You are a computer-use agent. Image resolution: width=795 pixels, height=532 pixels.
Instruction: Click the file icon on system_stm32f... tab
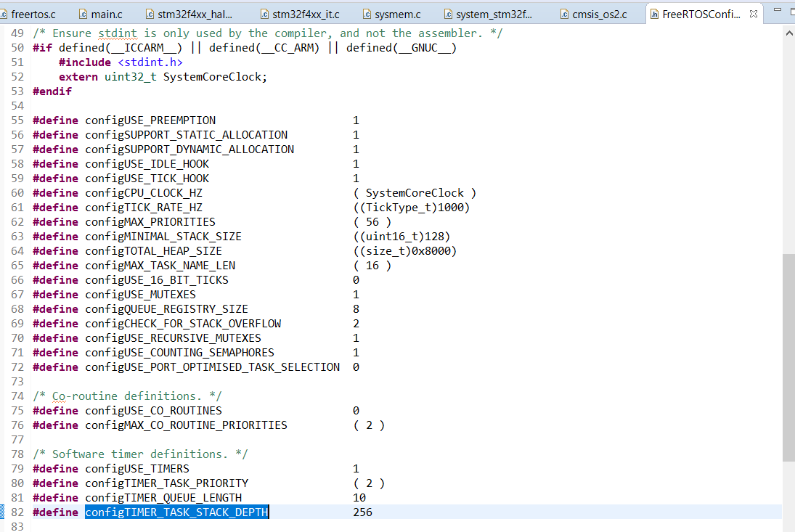[x=448, y=15]
